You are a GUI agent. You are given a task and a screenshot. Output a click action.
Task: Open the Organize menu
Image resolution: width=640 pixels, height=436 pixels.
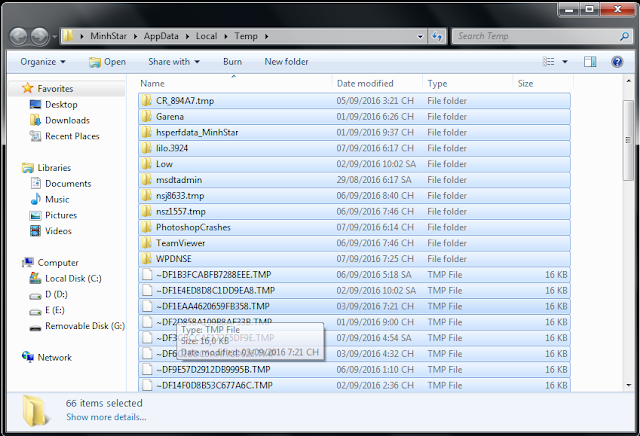(x=42, y=62)
